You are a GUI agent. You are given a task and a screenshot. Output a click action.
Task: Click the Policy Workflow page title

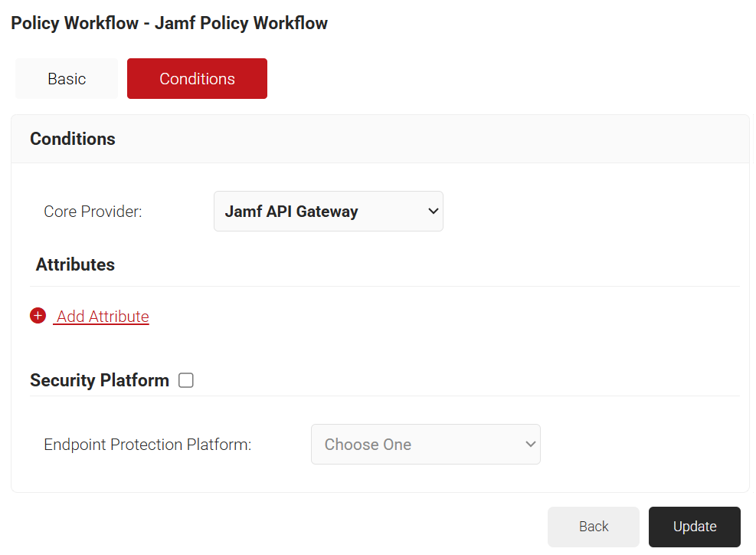(x=169, y=23)
